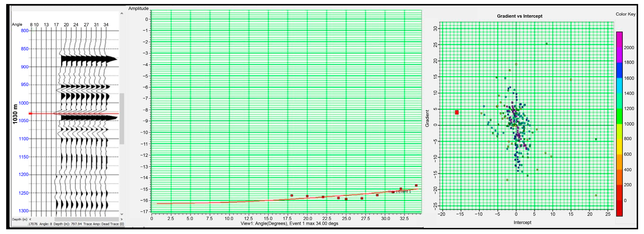This screenshot has height=234, width=644.
Task: Click the angle value '20' above the gather traces
Action: [x=66, y=24]
